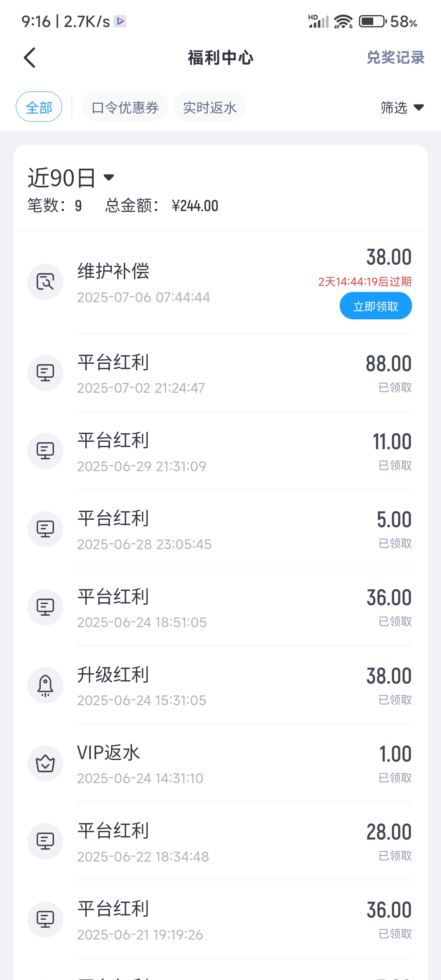Open the 维护补偿 38.00 entry
441x980 pixels.
[184, 283]
